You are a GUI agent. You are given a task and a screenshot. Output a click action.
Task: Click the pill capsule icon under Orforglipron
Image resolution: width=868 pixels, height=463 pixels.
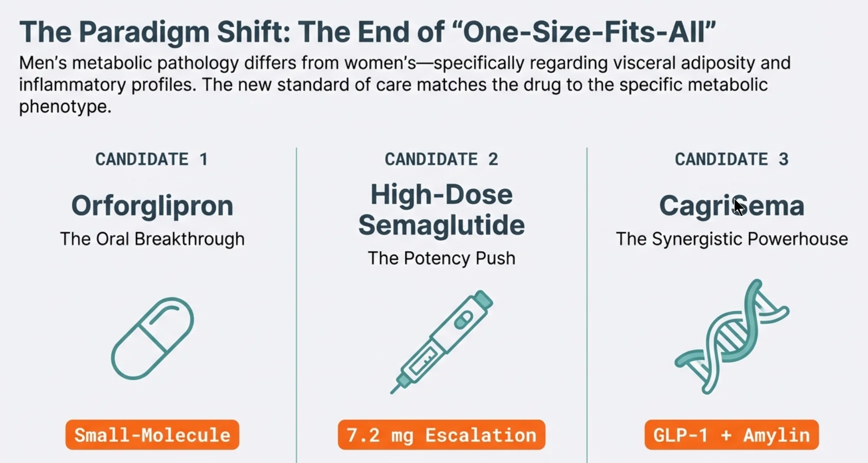point(152,338)
